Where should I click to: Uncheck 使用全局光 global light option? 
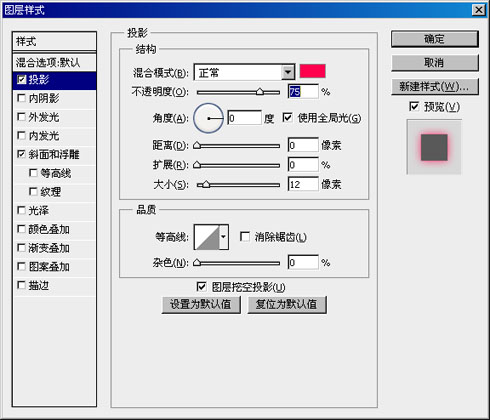tap(287, 117)
